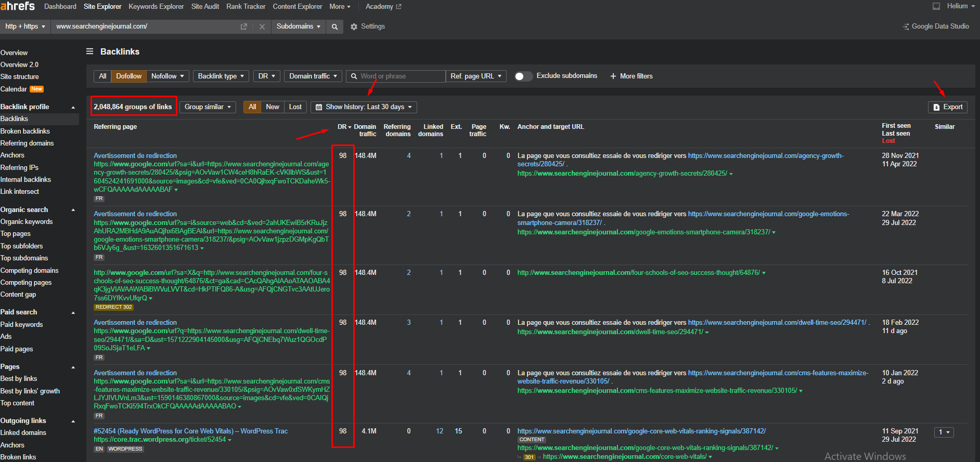Click referring domains count 12 in WordPress row
Screen dimensions: 980x462
[440, 431]
